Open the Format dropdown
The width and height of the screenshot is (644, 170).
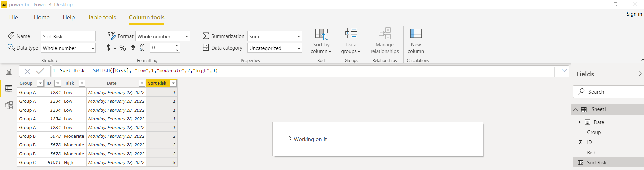(163, 36)
